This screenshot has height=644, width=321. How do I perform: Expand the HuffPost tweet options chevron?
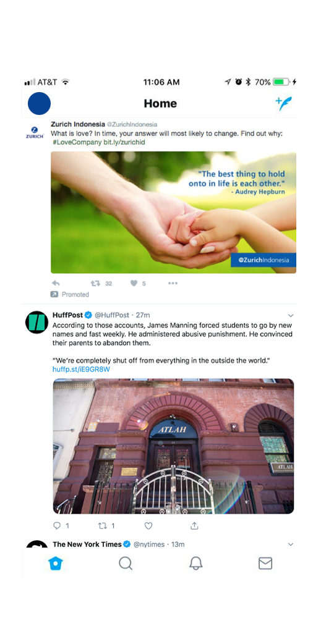click(x=291, y=315)
